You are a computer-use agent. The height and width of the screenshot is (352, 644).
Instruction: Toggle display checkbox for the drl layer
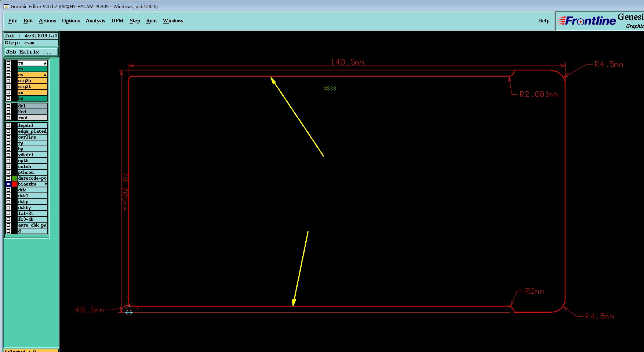8,106
